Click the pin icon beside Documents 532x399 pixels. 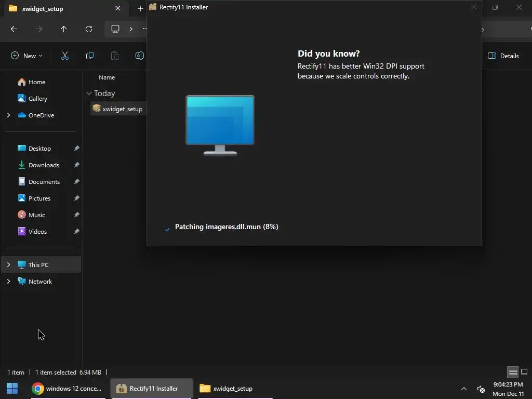(x=77, y=181)
